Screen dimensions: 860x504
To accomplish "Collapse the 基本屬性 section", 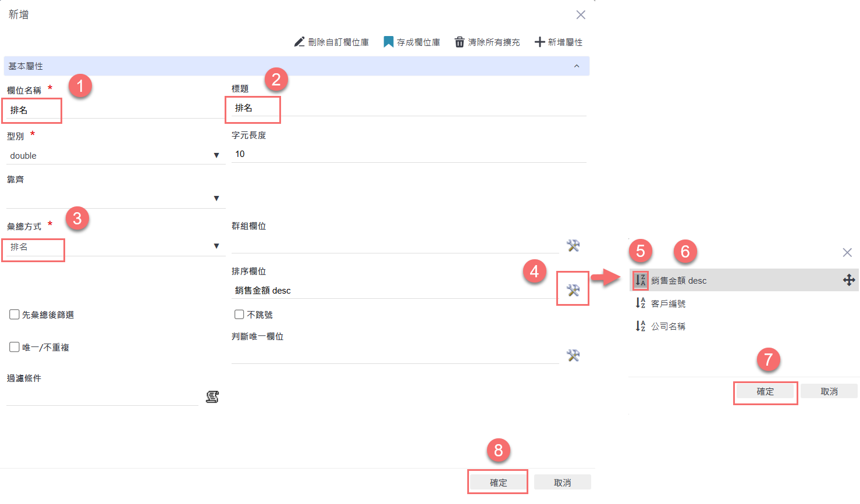I will pos(576,66).
